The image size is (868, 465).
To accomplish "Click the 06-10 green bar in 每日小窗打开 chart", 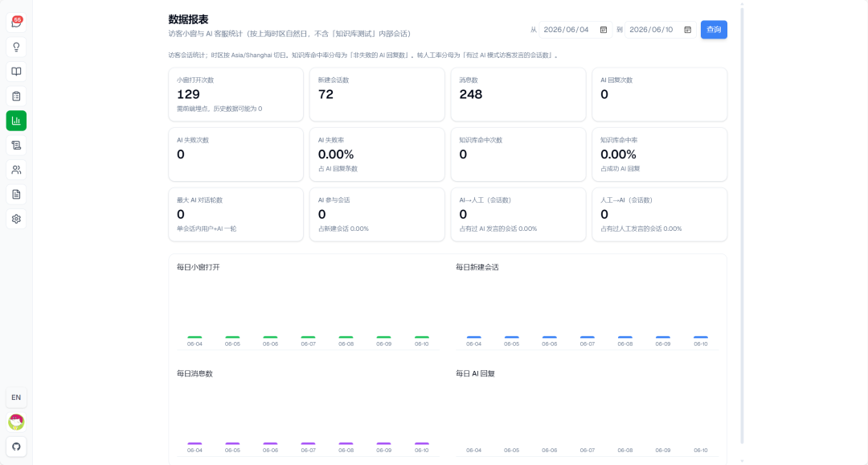I will (x=422, y=337).
